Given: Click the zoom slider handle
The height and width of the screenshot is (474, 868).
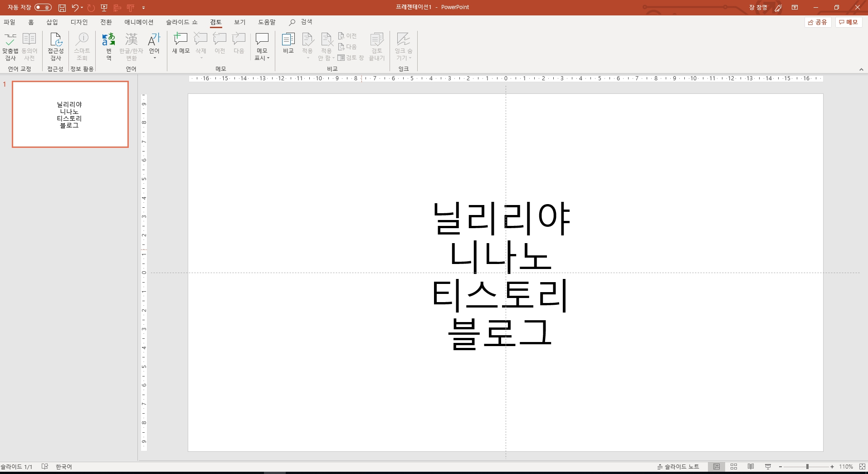Looking at the screenshot, I should (807, 467).
